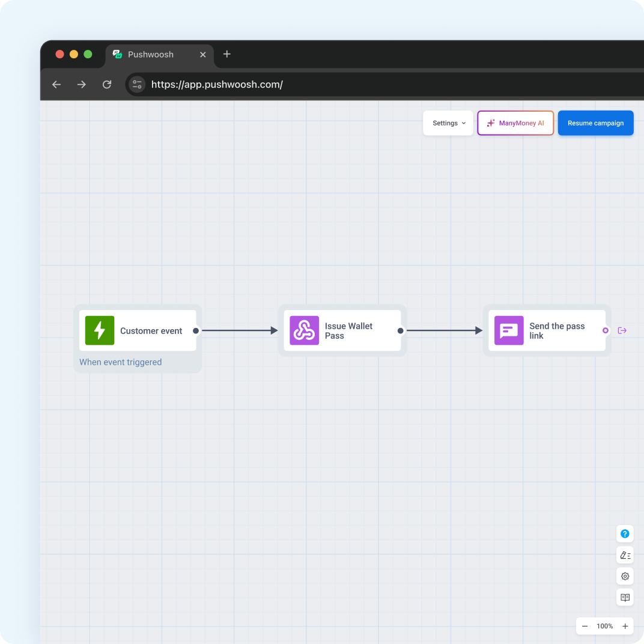The image size is (644, 644).
Task: Go back with browser back arrow
Action: coord(56,84)
